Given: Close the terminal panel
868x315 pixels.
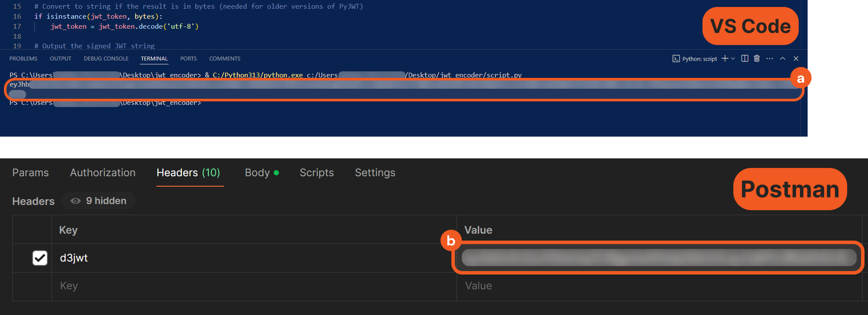Looking at the screenshot, I should [796, 58].
